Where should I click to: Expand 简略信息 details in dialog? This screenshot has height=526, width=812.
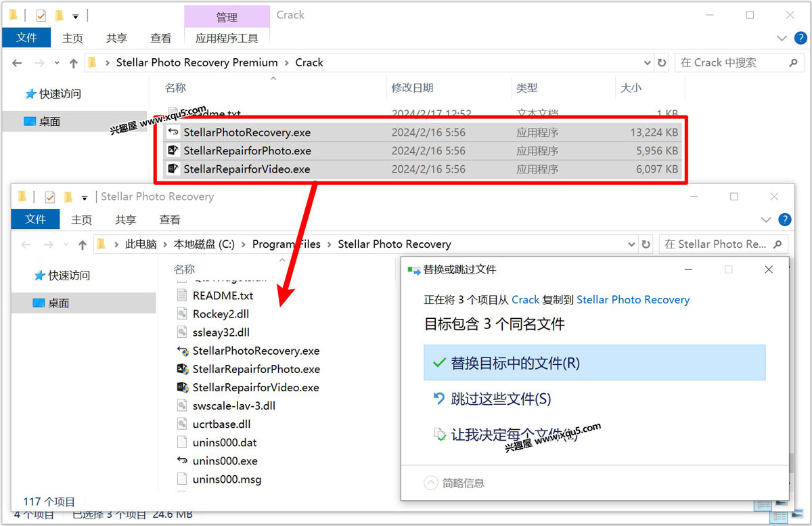pos(454,483)
